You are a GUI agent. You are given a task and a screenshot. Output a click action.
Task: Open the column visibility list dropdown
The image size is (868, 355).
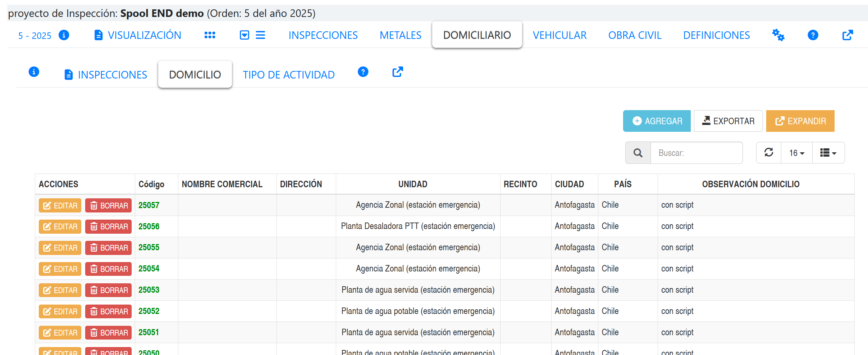coord(828,153)
